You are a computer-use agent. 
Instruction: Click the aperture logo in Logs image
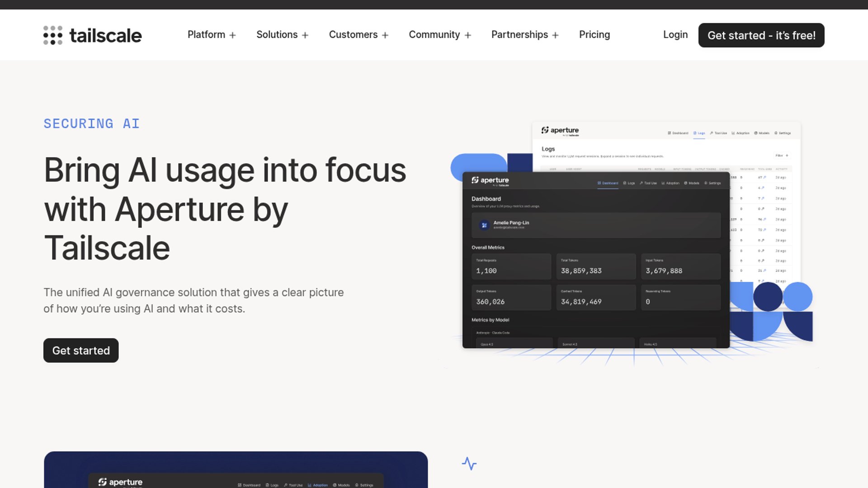click(x=560, y=131)
